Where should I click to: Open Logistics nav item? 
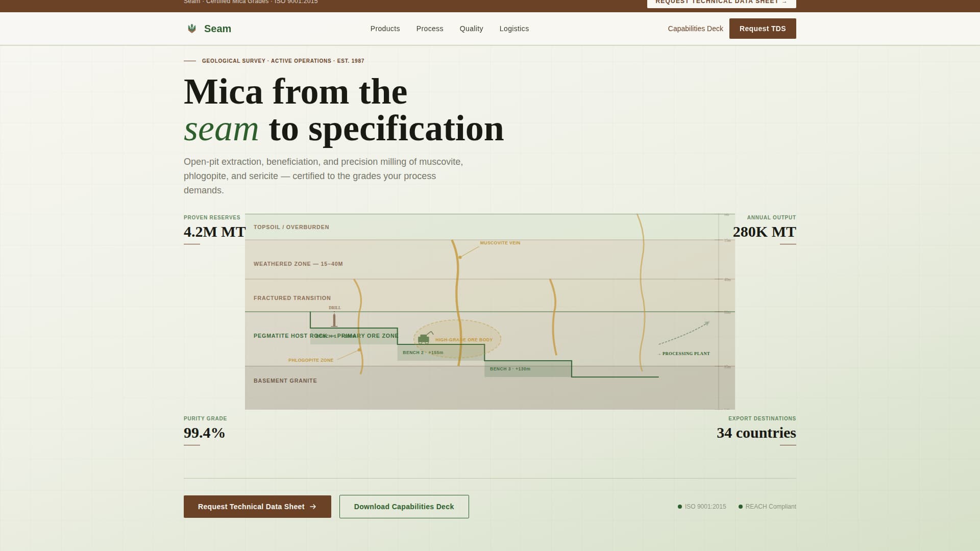[514, 29]
